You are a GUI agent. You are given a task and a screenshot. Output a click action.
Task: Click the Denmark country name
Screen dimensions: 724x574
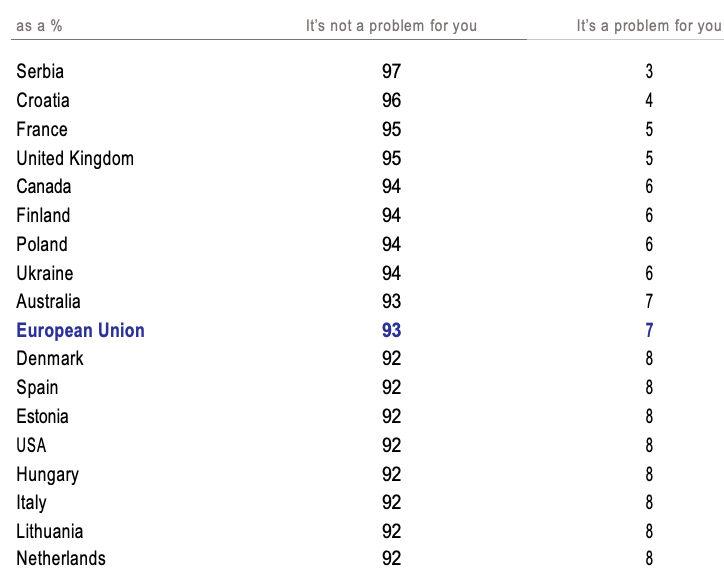pyautogui.click(x=50, y=359)
